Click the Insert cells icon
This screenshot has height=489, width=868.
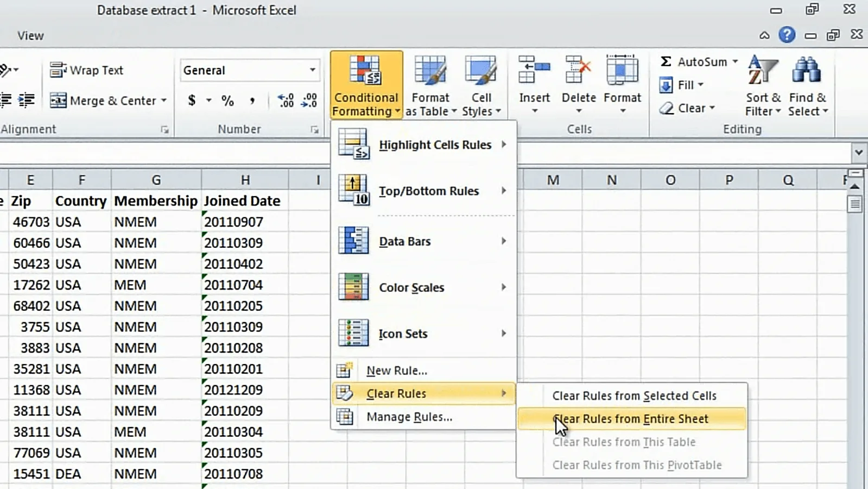coord(534,70)
